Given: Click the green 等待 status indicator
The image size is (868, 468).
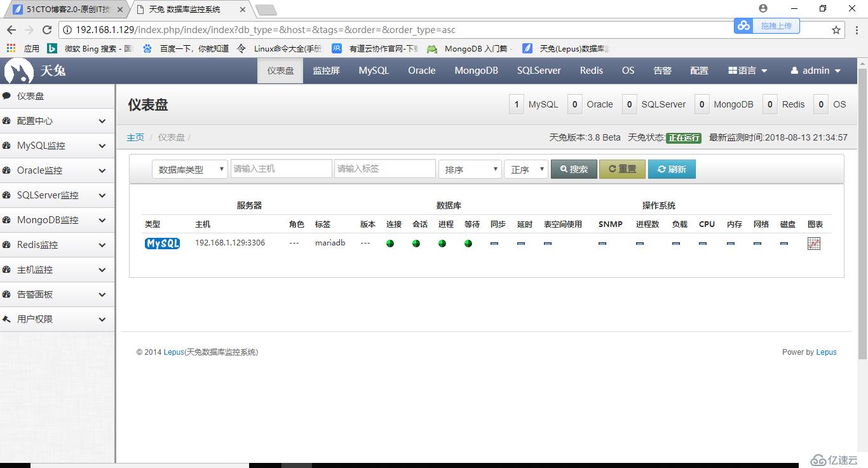Looking at the screenshot, I should pyautogui.click(x=468, y=243).
